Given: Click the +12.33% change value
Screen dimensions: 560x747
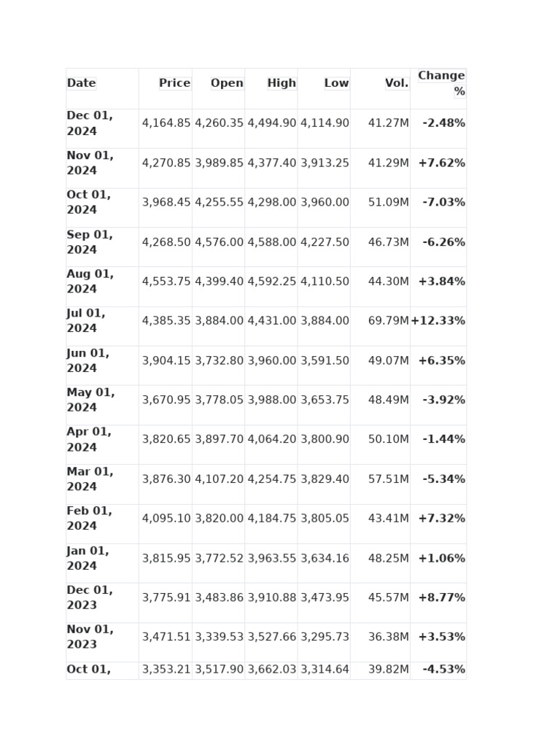Looking at the screenshot, I should tap(437, 321).
